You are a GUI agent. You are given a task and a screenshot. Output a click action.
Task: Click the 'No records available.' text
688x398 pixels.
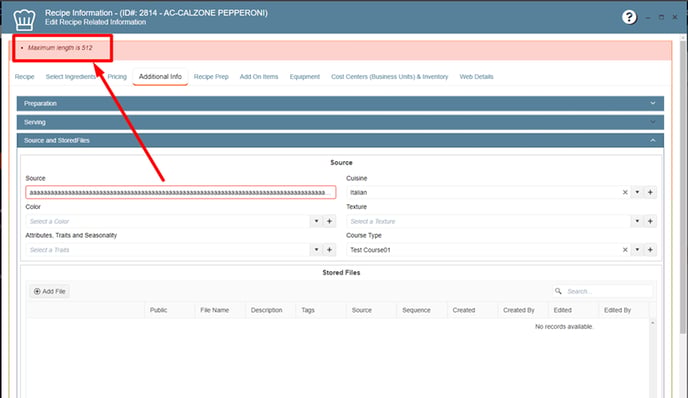(564, 326)
